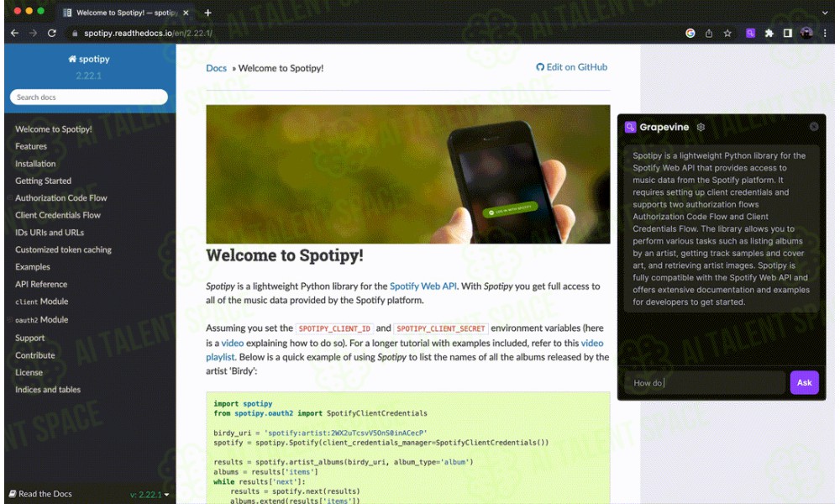The width and height of the screenshot is (840, 504).
Task: Click Edit on GitHub link
Action: [x=571, y=67]
